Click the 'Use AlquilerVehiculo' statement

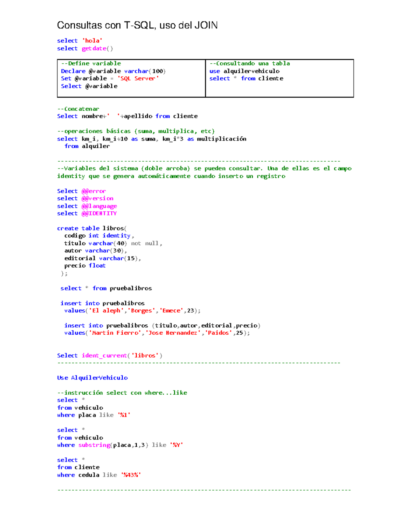[92, 378]
